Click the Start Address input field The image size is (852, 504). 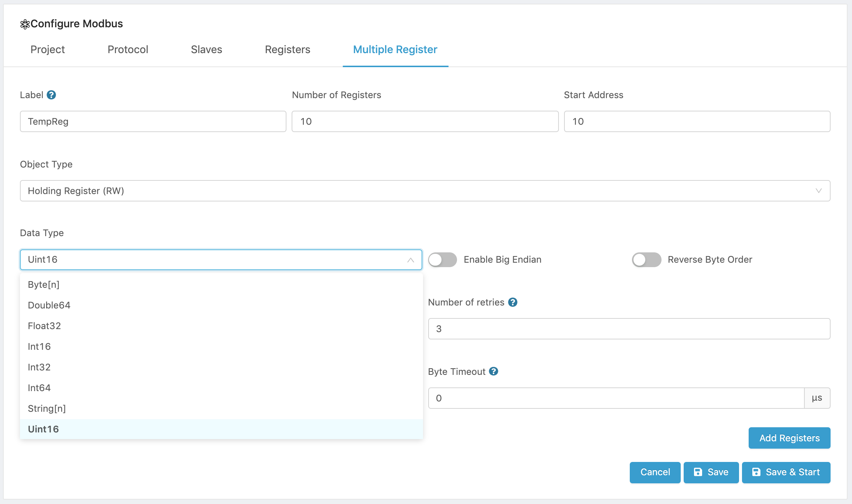[697, 121]
